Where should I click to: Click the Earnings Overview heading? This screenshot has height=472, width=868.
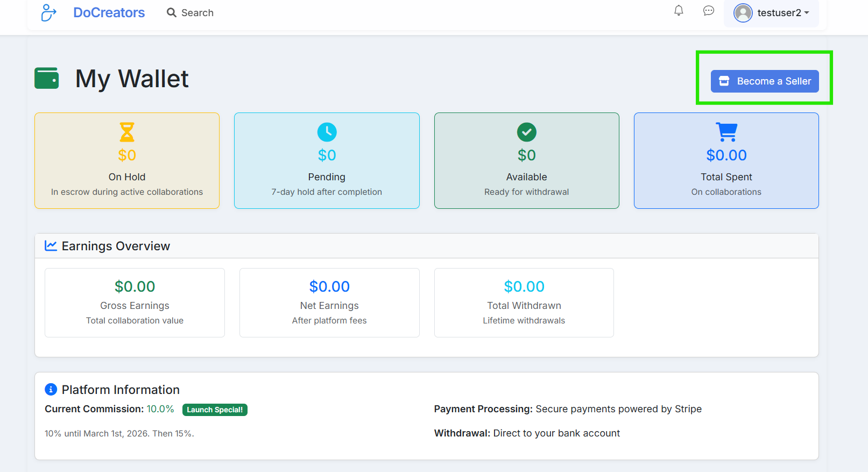pyautogui.click(x=116, y=246)
